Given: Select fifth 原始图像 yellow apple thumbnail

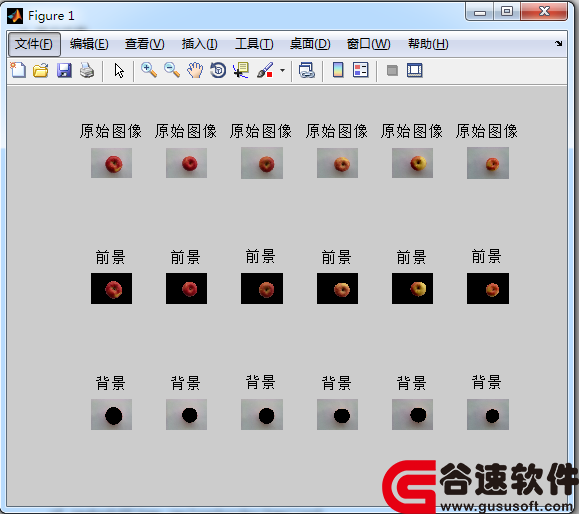Looking at the screenshot, I should (x=412, y=163).
